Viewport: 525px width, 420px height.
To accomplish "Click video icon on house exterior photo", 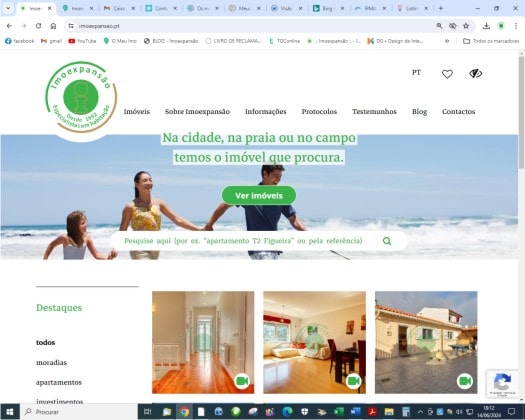I will pyautogui.click(x=465, y=381).
